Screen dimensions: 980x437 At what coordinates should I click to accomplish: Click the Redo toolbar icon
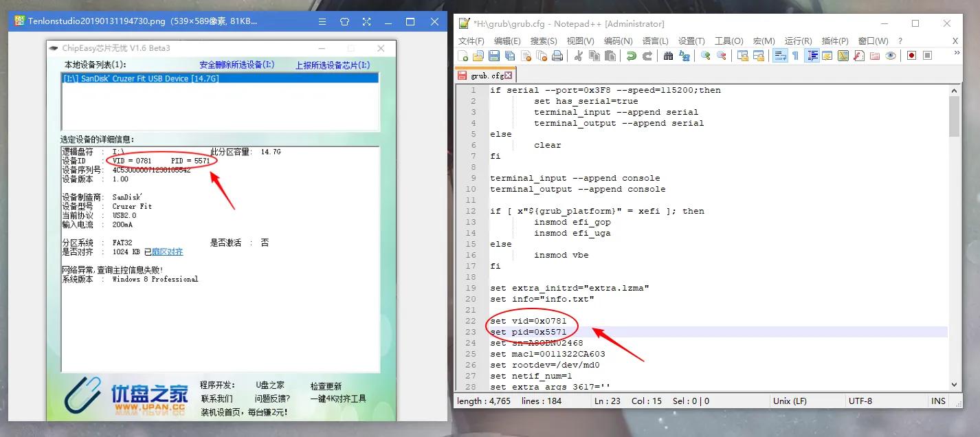point(647,56)
